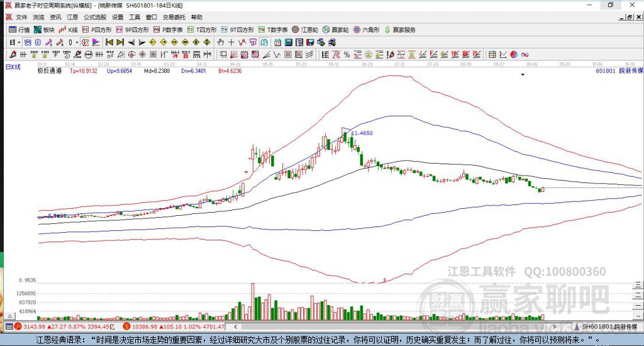Click the 11.4650 peak price label

click(x=362, y=133)
